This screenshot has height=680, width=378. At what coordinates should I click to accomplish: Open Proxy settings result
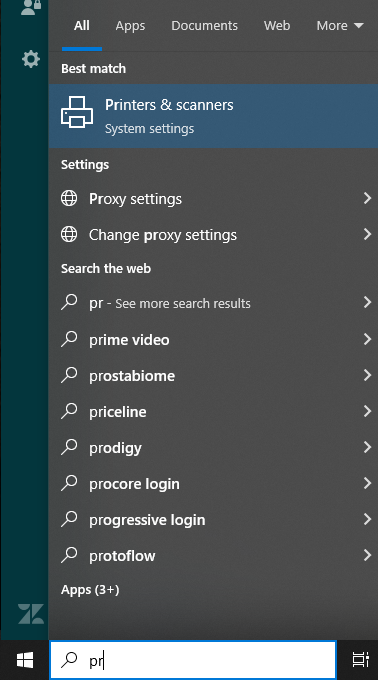tap(213, 199)
